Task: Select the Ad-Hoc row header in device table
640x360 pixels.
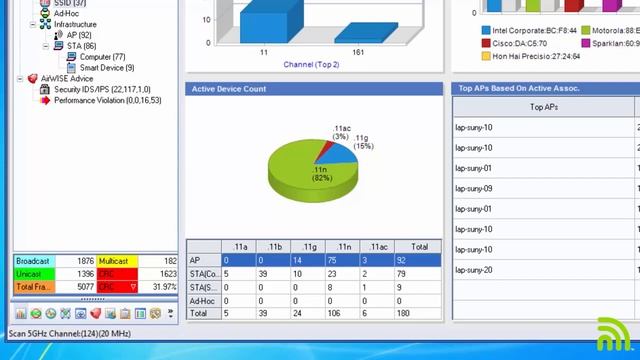Action: coord(204,301)
